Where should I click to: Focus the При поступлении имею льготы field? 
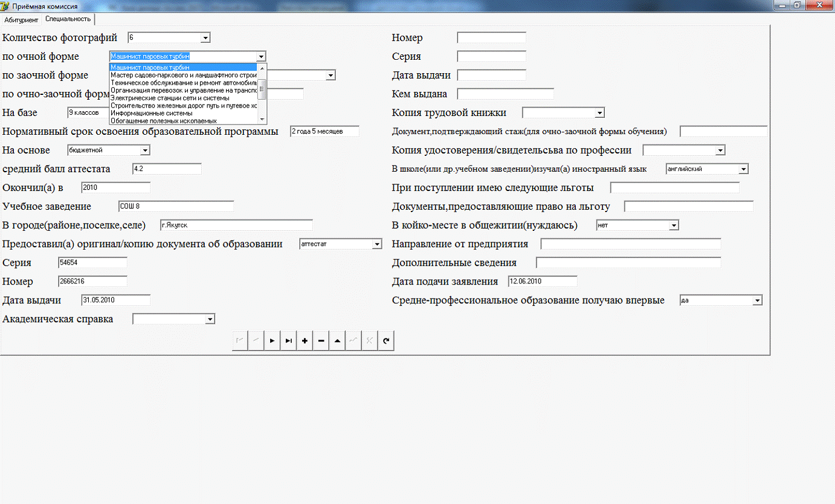pos(675,188)
